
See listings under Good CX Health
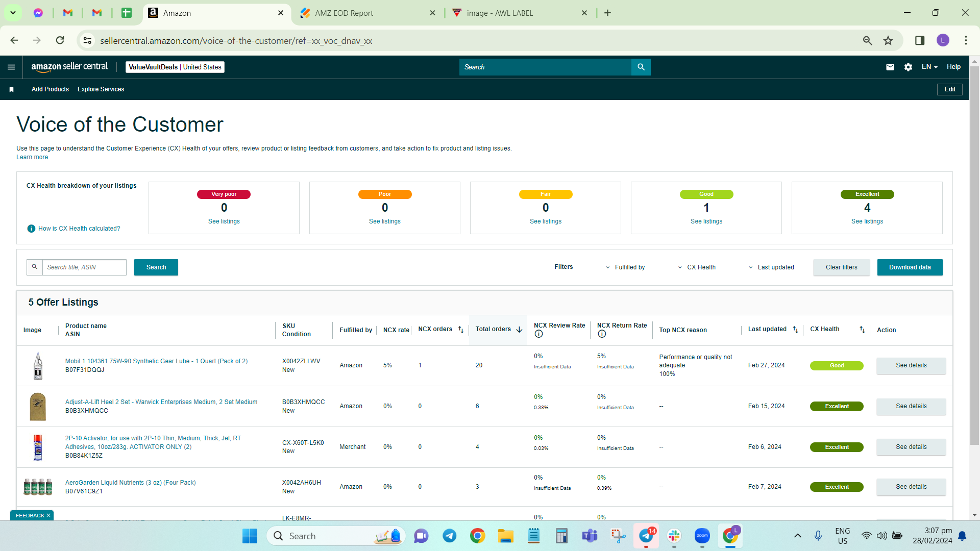click(x=706, y=221)
